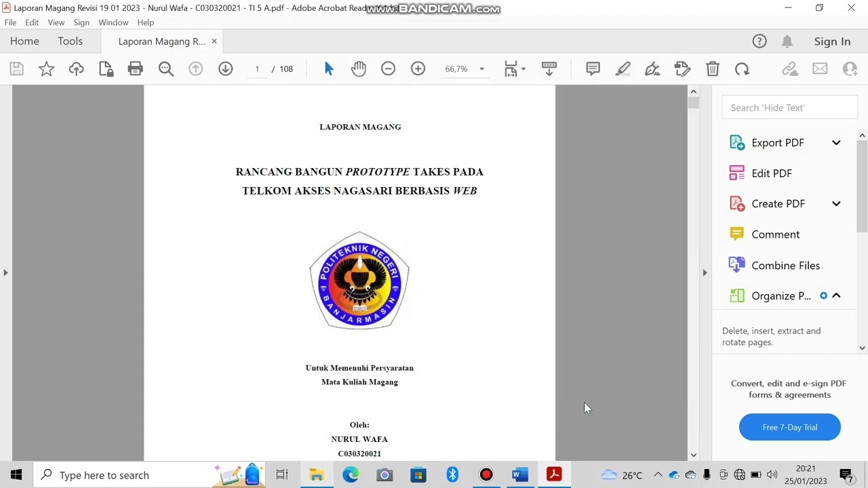This screenshot has height=488, width=868.
Task: Close the Laporan Magang document tab
Action: (x=214, y=41)
